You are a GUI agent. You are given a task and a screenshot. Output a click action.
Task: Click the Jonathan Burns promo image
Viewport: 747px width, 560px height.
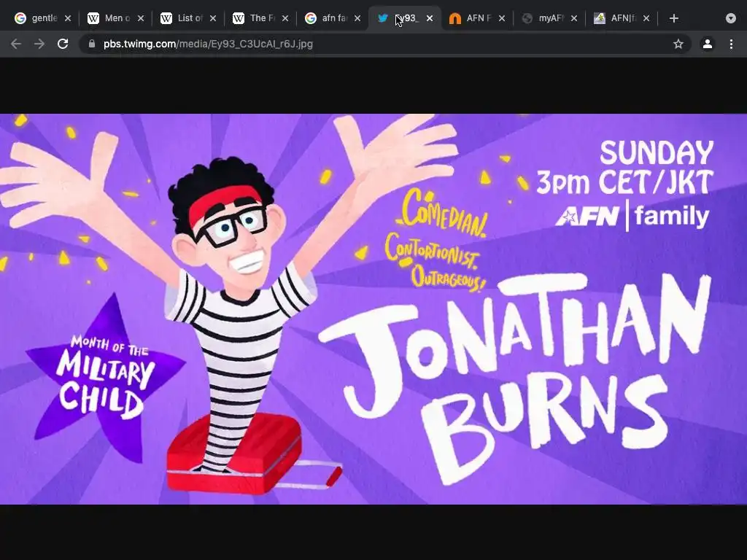(x=373, y=308)
